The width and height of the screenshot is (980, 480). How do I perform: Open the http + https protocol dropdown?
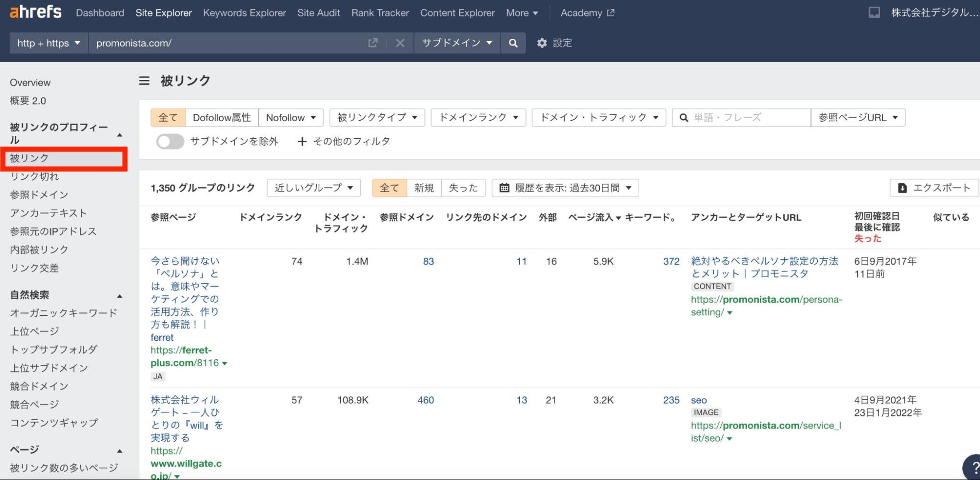click(49, 43)
